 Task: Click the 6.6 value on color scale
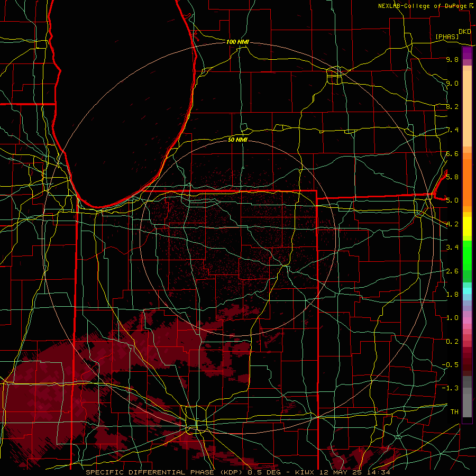(x=452, y=153)
